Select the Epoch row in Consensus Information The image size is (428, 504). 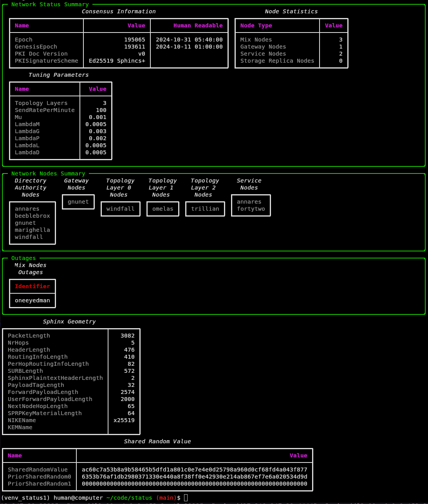tap(23, 40)
